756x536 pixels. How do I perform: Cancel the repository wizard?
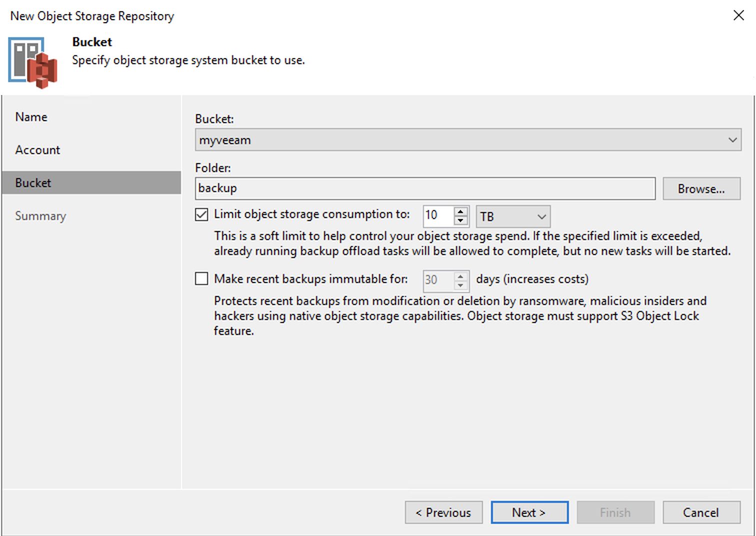(701, 512)
